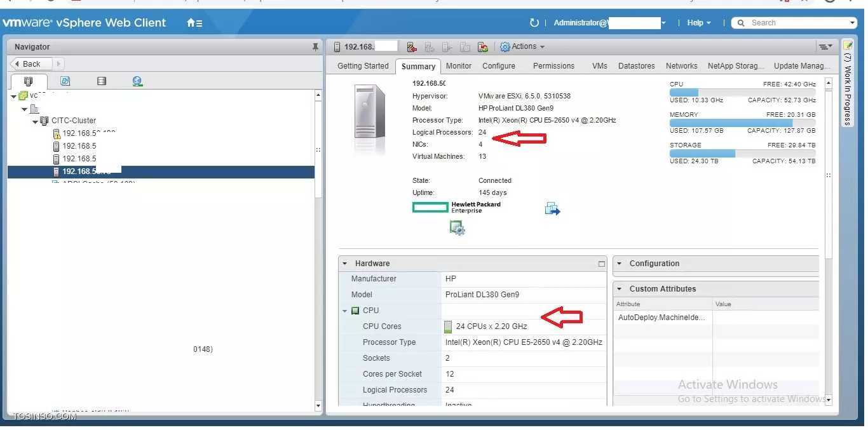
Task: Select the highlighted host in tree
Action: (161, 171)
